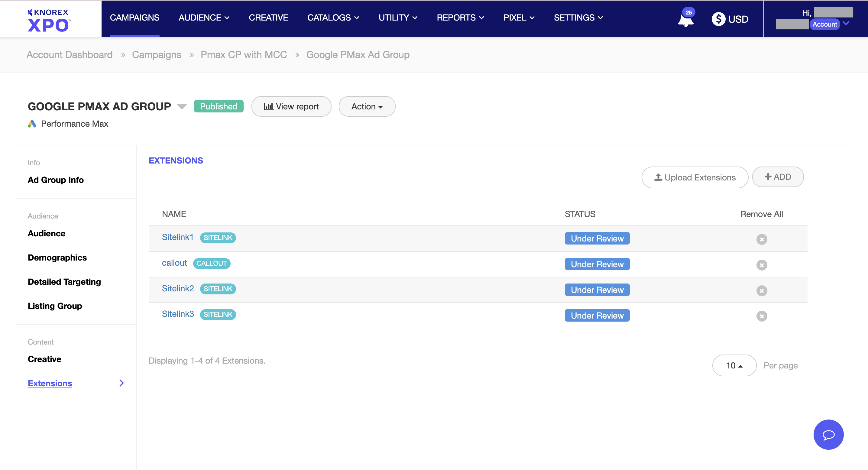
Task: Click the SITELINK tag beside Sitelink1
Action: (x=218, y=238)
